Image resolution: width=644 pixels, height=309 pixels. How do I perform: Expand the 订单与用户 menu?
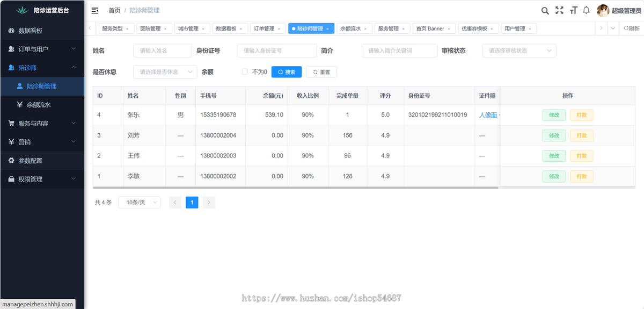pos(42,49)
